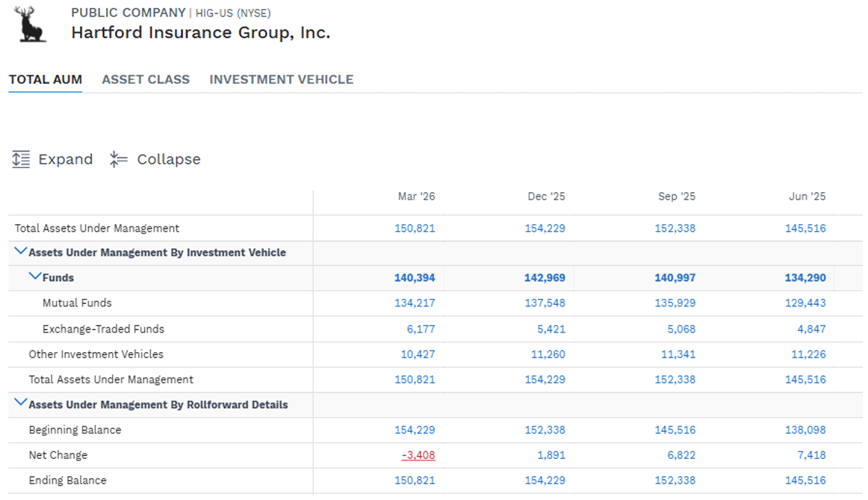The height and width of the screenshot is (500, 868).
Task: Click Mutual Funds value 129,443
Action: coord(805,303)
